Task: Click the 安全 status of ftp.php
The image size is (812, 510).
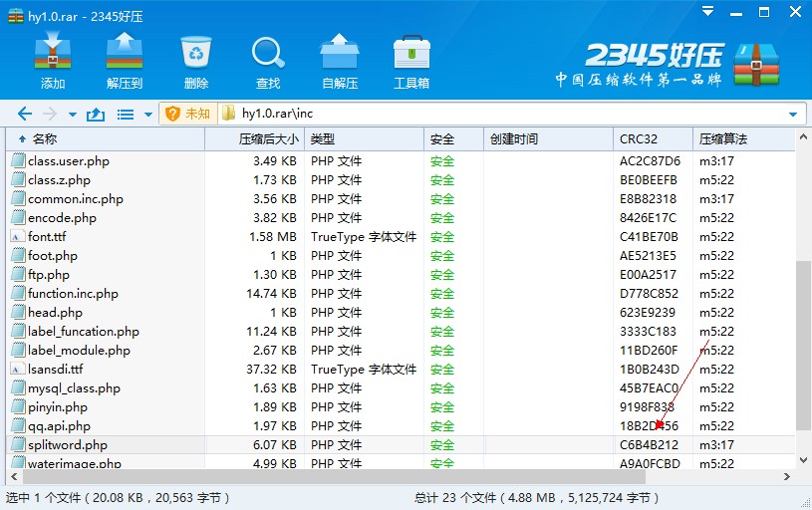Action: tap(441, 274)
